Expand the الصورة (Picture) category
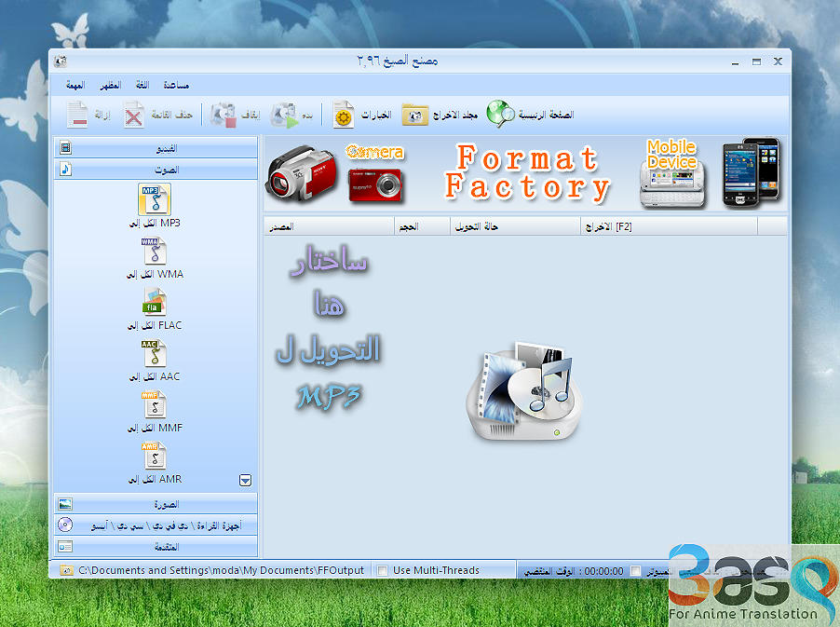Screen dimensions: 840x627 point(156,504)
